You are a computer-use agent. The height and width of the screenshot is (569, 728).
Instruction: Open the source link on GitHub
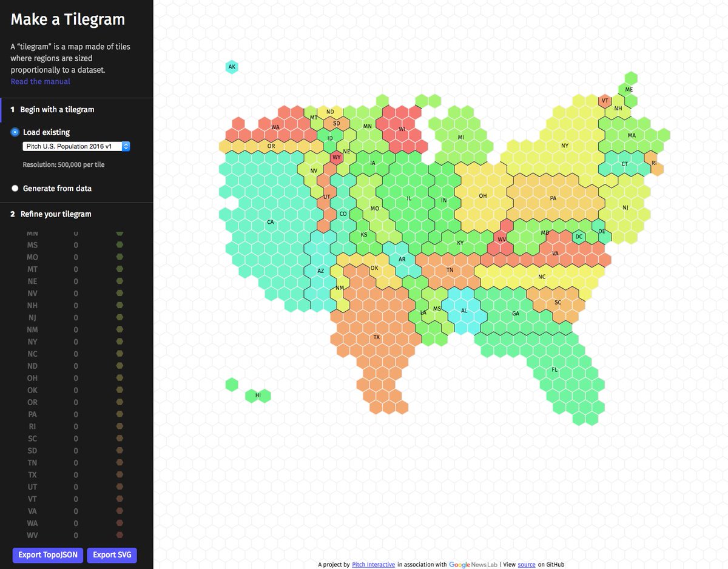tap(527, 564)
